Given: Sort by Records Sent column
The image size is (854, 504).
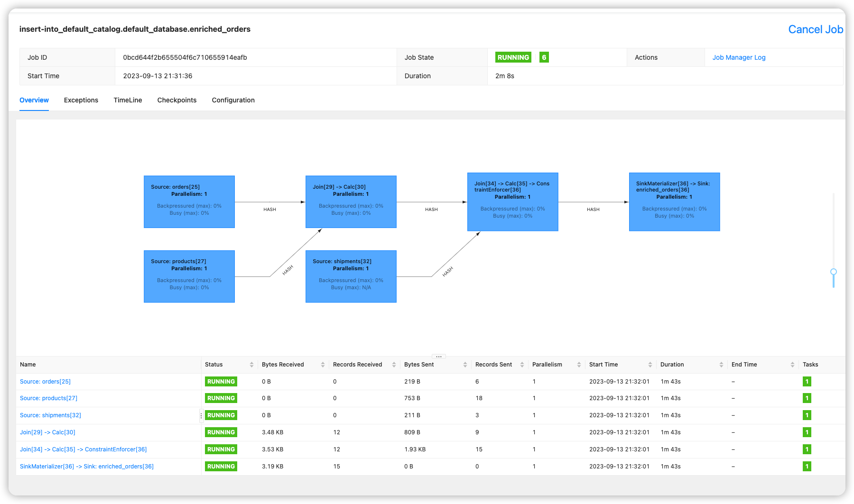Looking at the screenshot, I should coord(522,365).
